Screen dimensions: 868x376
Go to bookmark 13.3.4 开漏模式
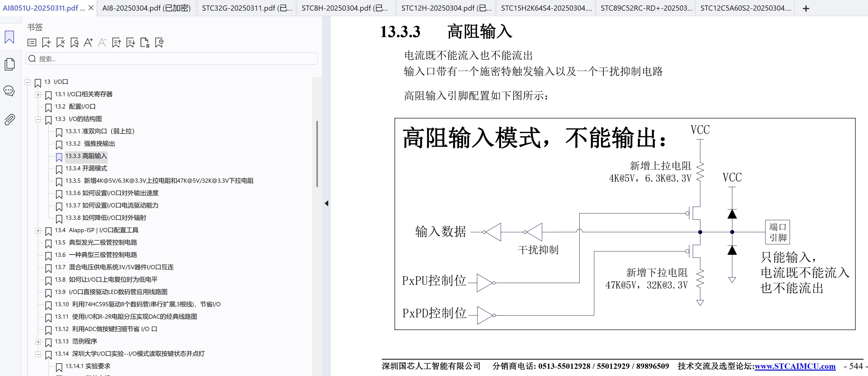tap(86, 168)
